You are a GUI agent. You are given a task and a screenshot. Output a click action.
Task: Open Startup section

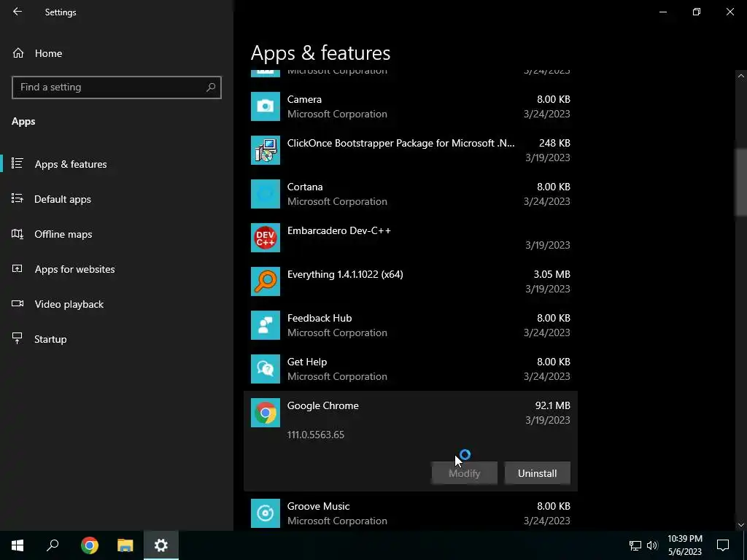pyautogui.click(x=50, y=339)
